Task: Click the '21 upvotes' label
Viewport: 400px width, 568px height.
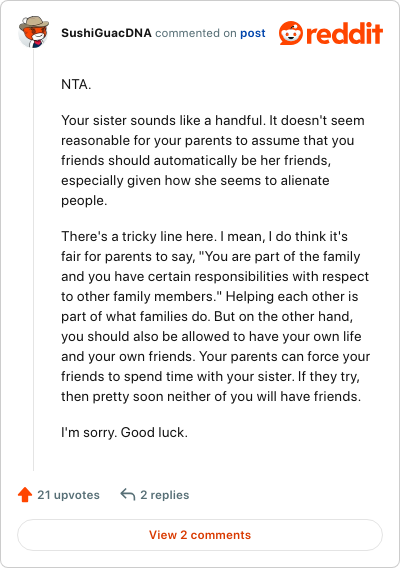Action: [x=68, y=495]
